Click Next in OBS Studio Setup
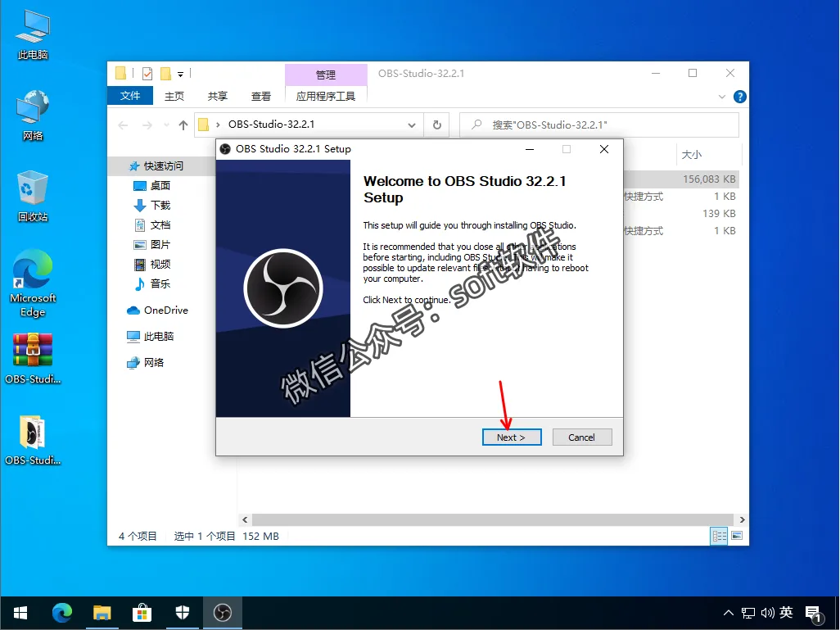The image size is (840, 630). (512, 437)
